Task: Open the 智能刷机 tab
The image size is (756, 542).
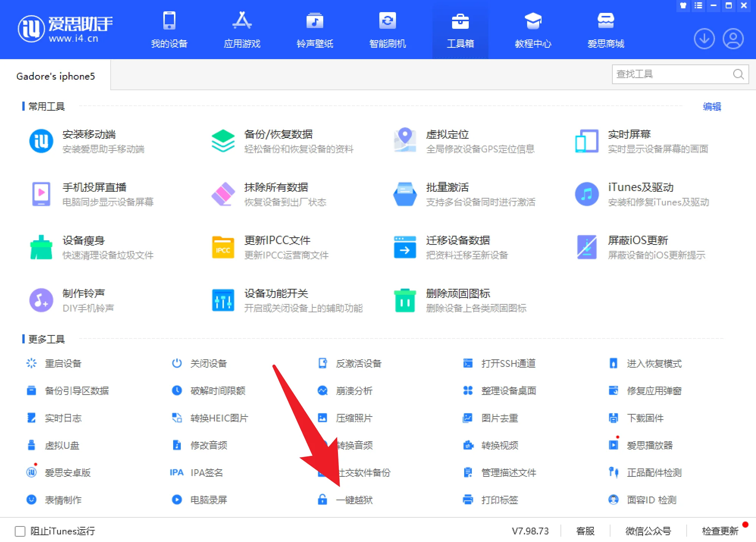Action: pos(387,30)
